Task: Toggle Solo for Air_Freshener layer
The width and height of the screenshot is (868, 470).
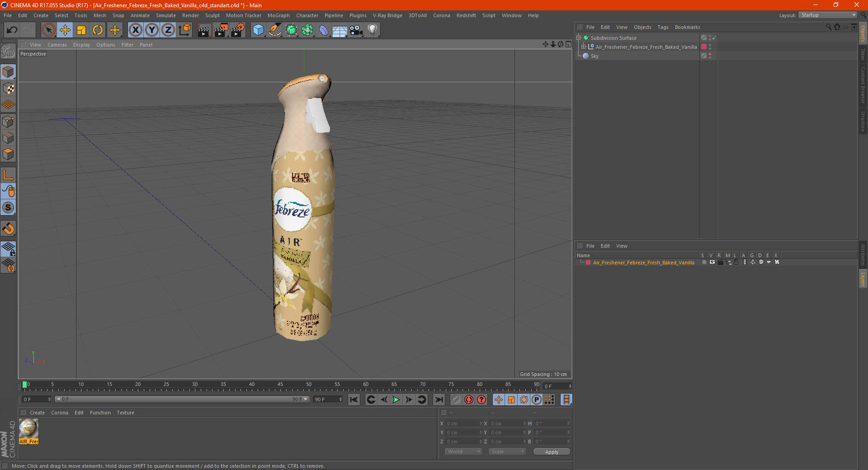Action: tap(704, 262)
